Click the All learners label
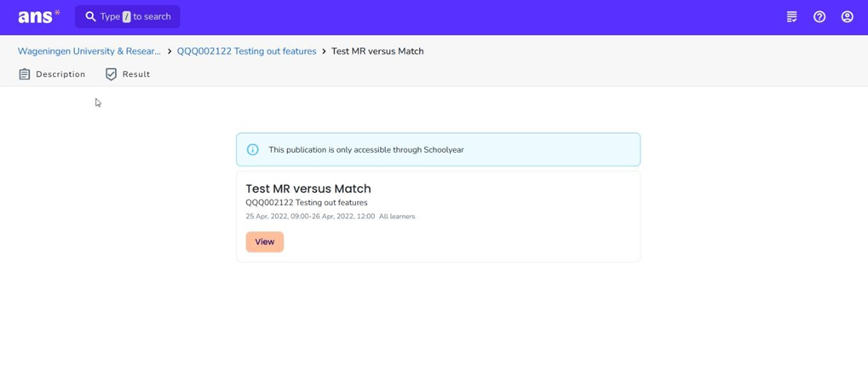Screen dimensions: 868x377 coord(397,217)
